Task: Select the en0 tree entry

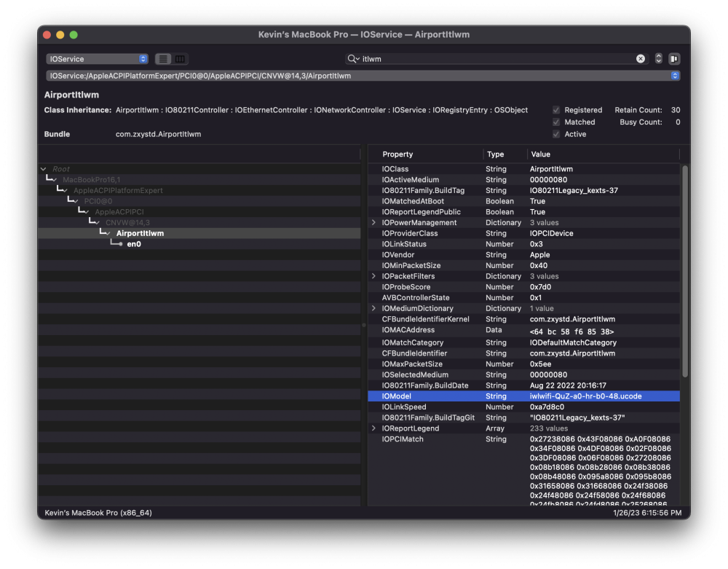Action: pyautogui.click(x=134, y=244)
